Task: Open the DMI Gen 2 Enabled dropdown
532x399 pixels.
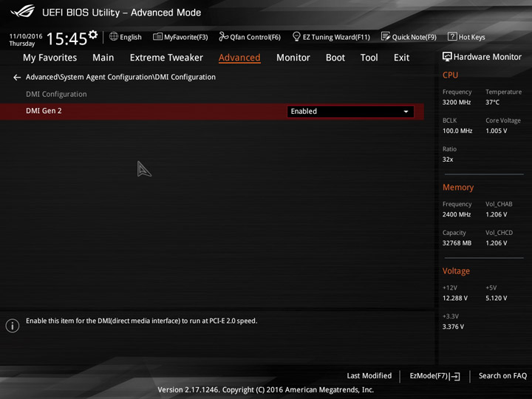Action: point(350,112)
